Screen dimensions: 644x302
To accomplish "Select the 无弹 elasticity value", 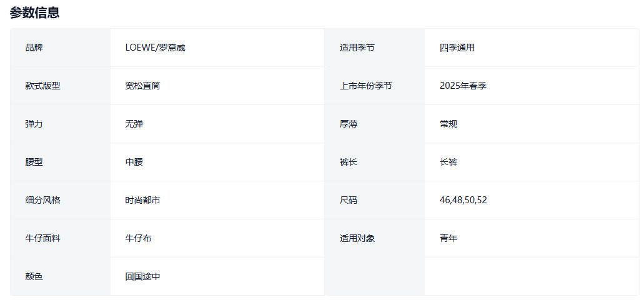I will 134,124.
